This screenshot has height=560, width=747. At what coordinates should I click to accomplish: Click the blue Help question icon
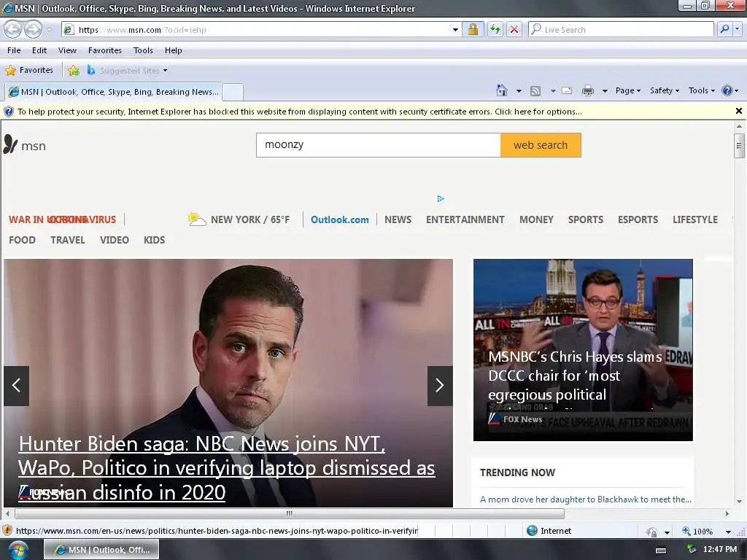727,90
